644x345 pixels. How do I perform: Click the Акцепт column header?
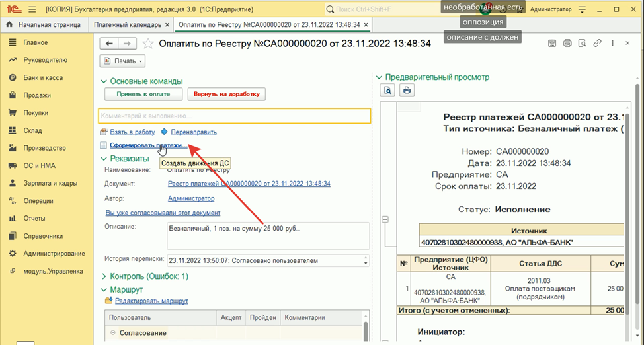pos(231,318)
